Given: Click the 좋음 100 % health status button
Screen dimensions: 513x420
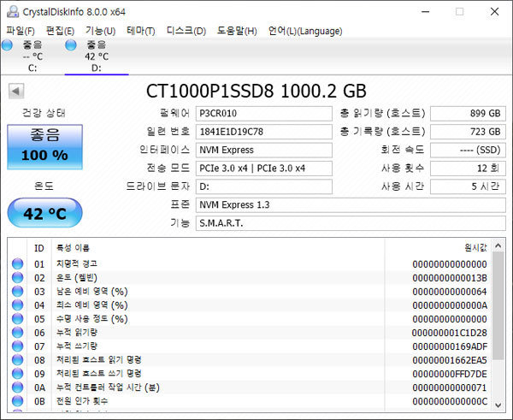Looking at the screenshot, I should point(44,146).
